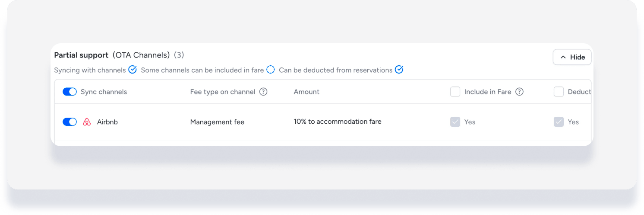This screenshot has height=215, width=644.
Task: Click the Airbnb logo icon
Action: [87, 122]
